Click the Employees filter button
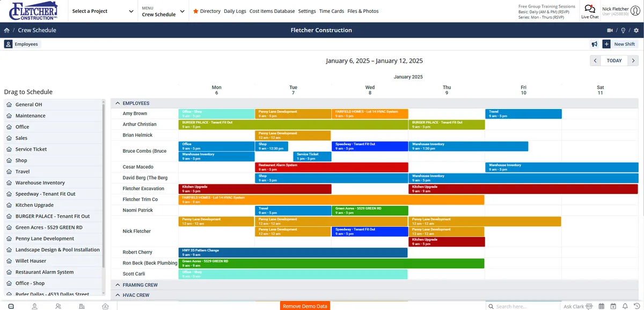 point(22,44)
